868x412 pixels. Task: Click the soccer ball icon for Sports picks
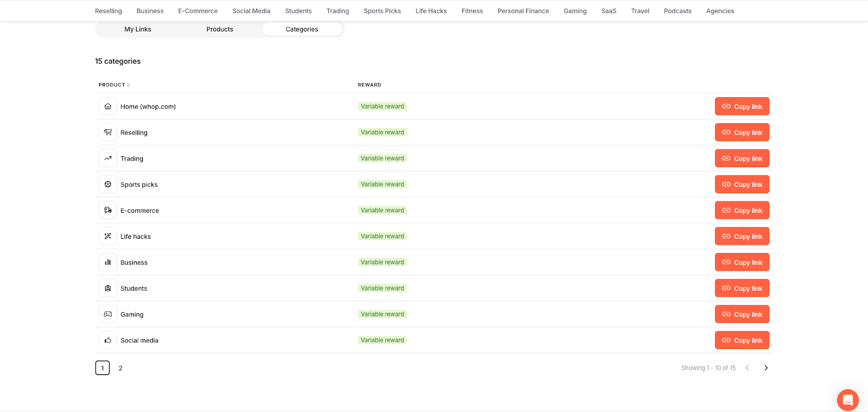pos(108,185)
